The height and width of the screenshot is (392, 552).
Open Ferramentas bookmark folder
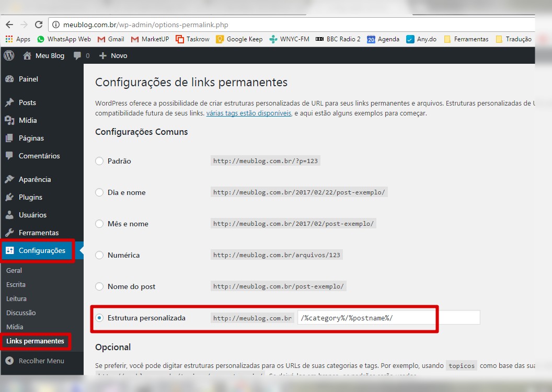coord(466,39)
